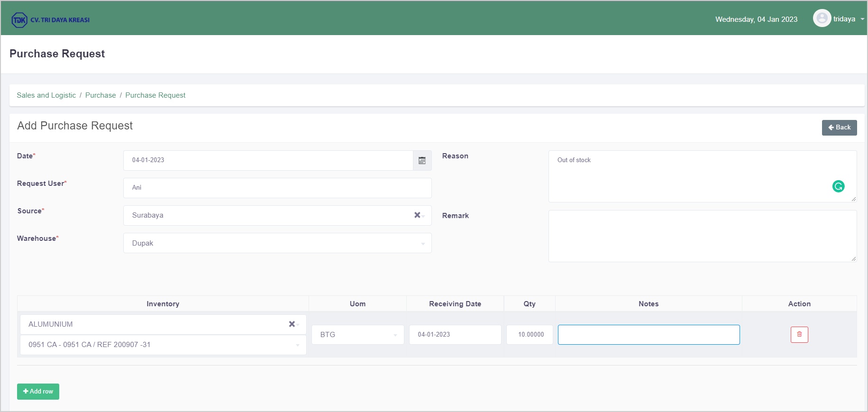This screenshot has height=412, width=868.
Task: Click inside the row Notes field
Action: (648, 335)
